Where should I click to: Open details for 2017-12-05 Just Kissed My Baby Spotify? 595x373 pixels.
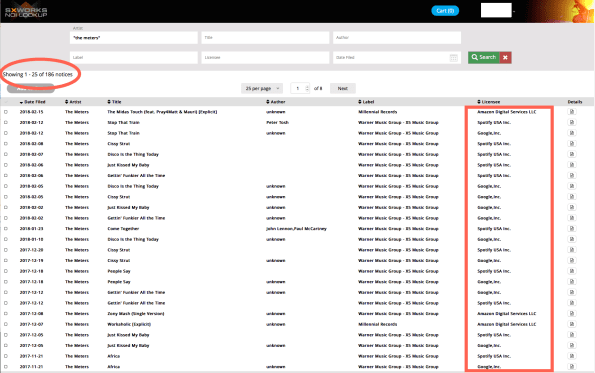(x=571, y=335)
